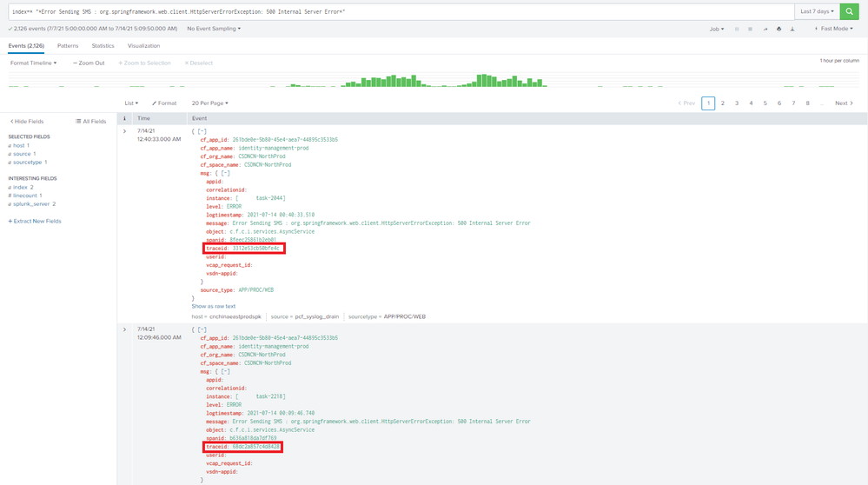Open the Last 7 days time picker
The height and width of the screenshot is (485, 868).
817,11
